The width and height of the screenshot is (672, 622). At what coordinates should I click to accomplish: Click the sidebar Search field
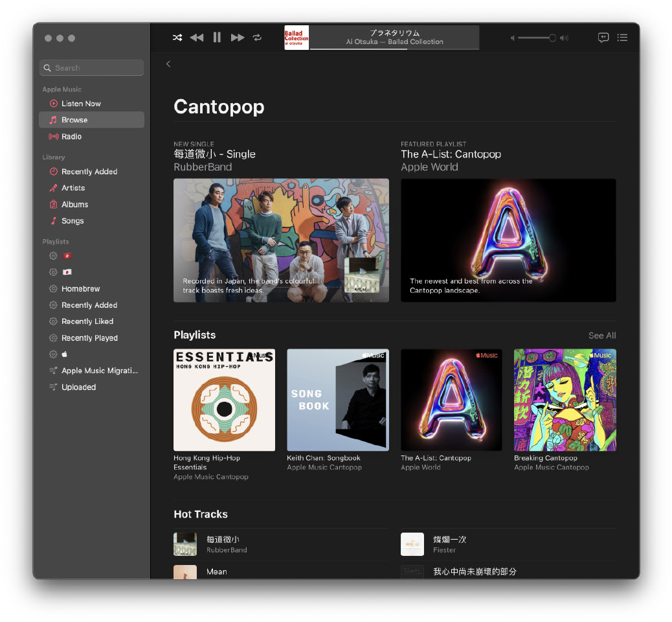coord(92,68)
